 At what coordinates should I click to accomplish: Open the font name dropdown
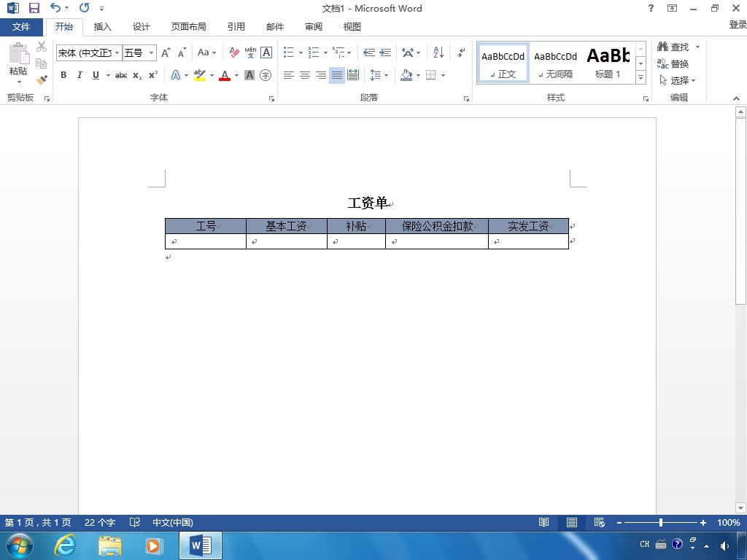tap(117, 52)
